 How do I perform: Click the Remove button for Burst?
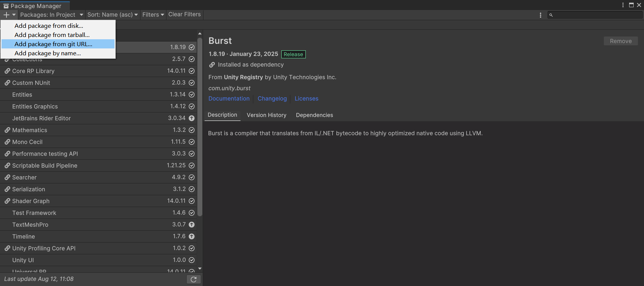point(621,41)
